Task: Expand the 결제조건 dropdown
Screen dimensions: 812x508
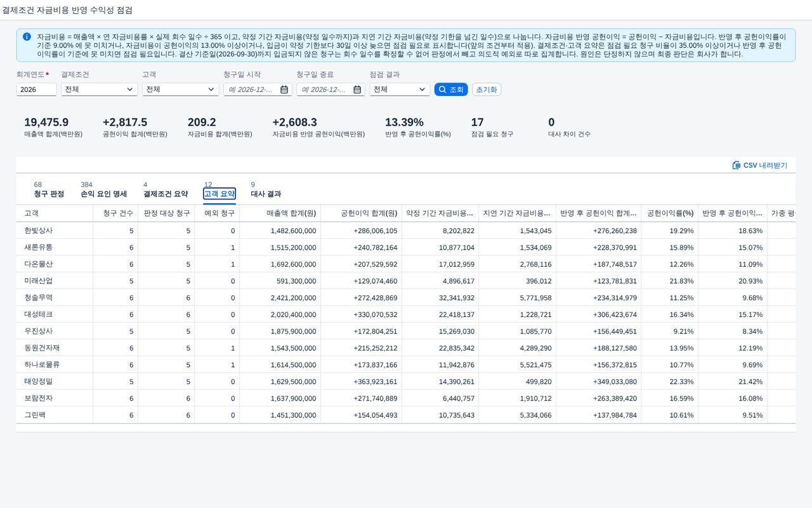Action: coord(100,90)
